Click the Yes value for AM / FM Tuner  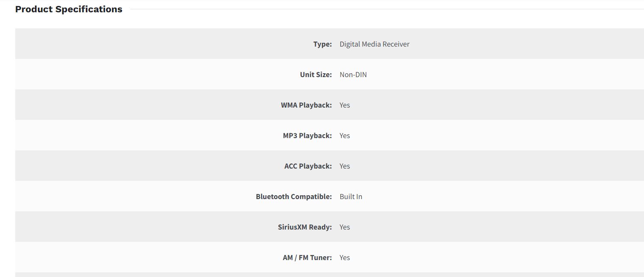coord(344,258)
